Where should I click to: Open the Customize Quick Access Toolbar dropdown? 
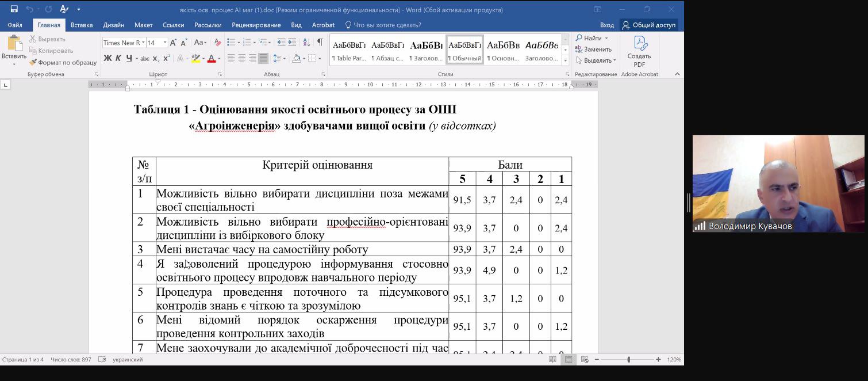click(79, 9)
